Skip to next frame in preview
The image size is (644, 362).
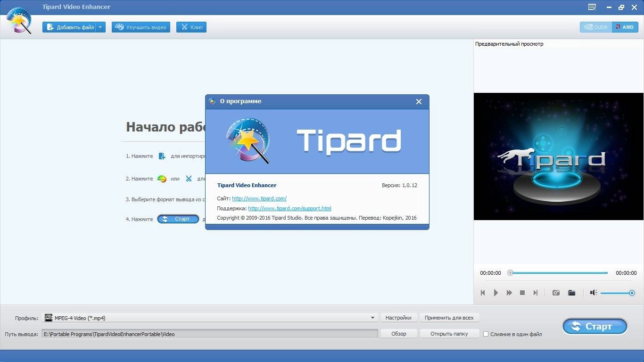(x=536, y=293)
